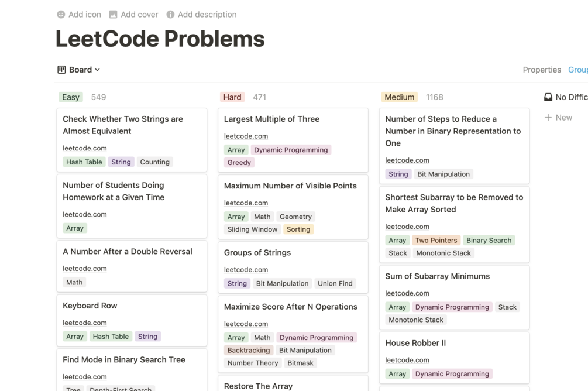Click the Add cover image icon

coord(113,15)
